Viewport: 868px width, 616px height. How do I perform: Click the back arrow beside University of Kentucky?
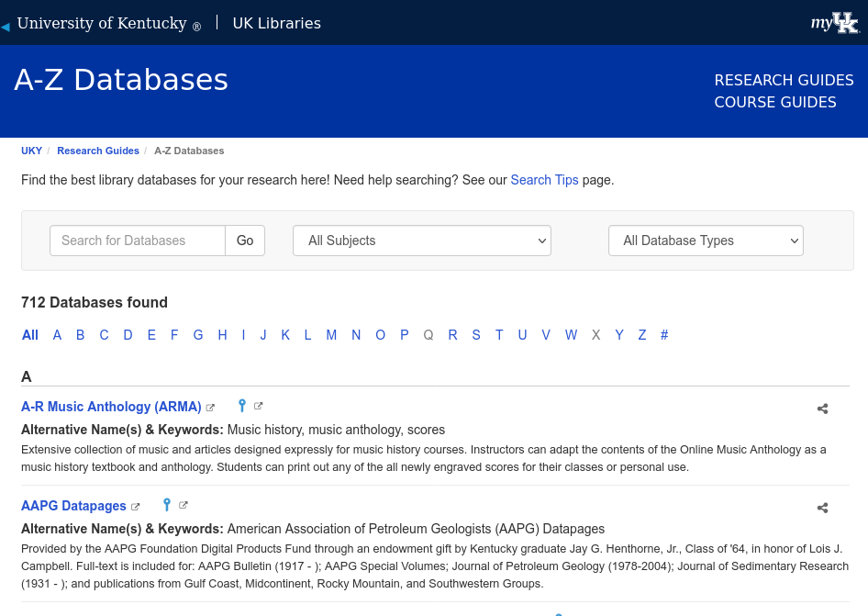point(6,27)
